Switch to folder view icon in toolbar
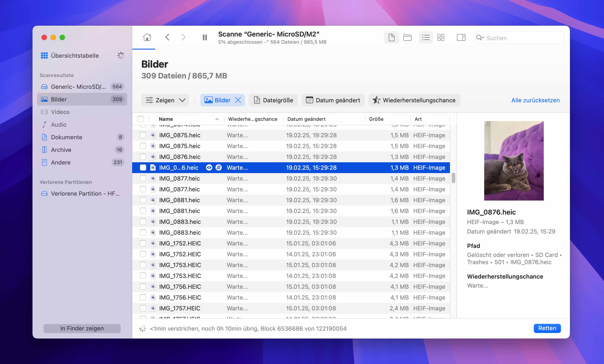The height and width of the screenshot is (364, 604). tap(407, 37)
